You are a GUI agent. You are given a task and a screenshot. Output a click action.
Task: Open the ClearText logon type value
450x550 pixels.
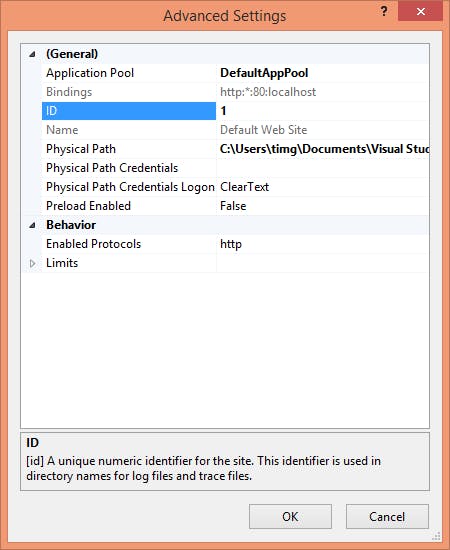323,187
